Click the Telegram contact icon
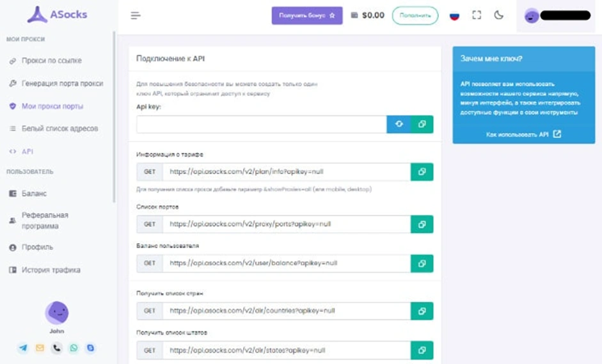The height and width of the screenshot is (364, 602). (x=23, y=348)
